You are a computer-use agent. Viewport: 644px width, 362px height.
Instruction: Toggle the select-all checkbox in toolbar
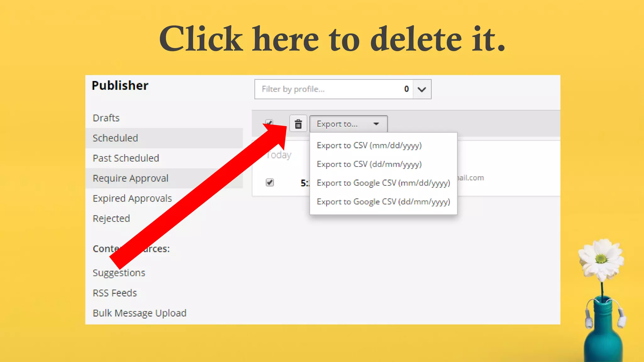(269, 122)
